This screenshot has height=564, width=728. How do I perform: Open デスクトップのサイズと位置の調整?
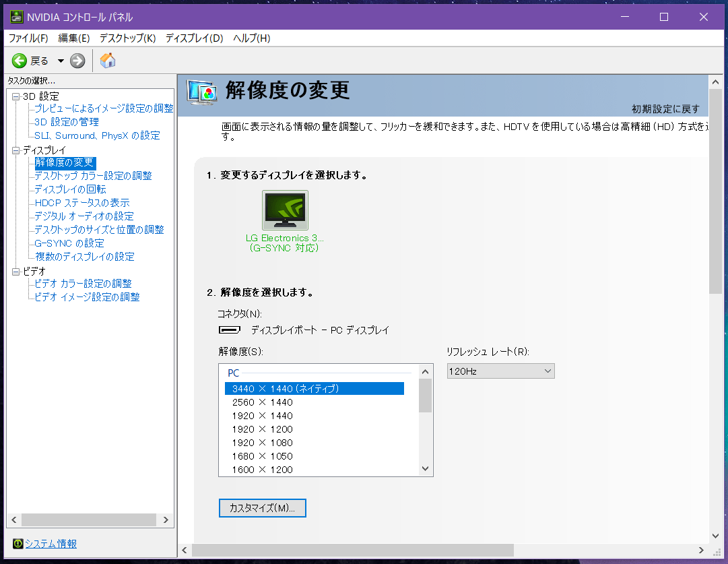[99, 230]
